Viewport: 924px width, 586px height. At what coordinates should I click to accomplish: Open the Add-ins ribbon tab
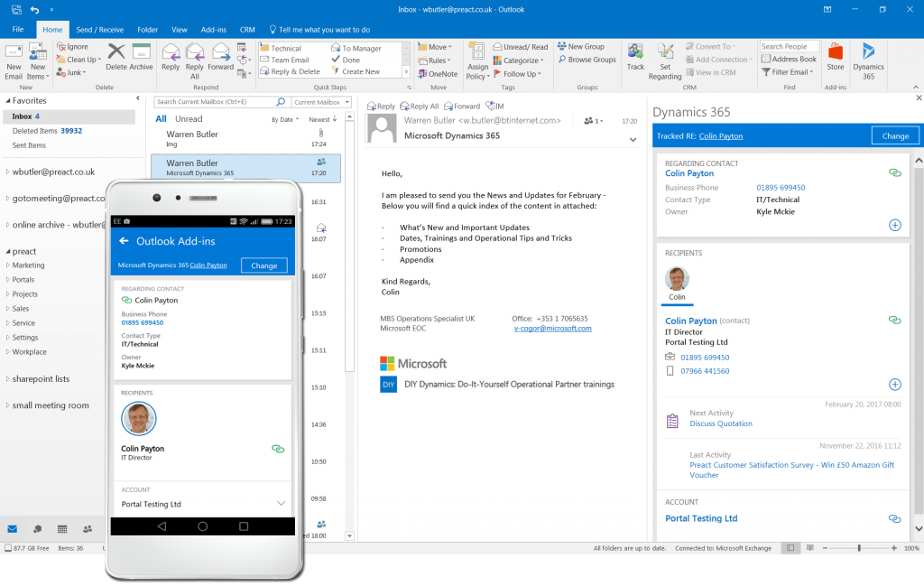[x=213, y=30]
